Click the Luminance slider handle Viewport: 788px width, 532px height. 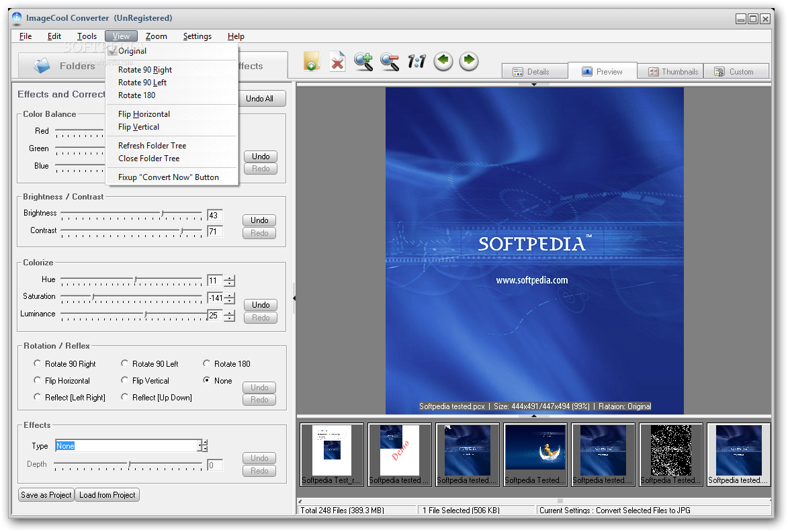coord(146,314)
